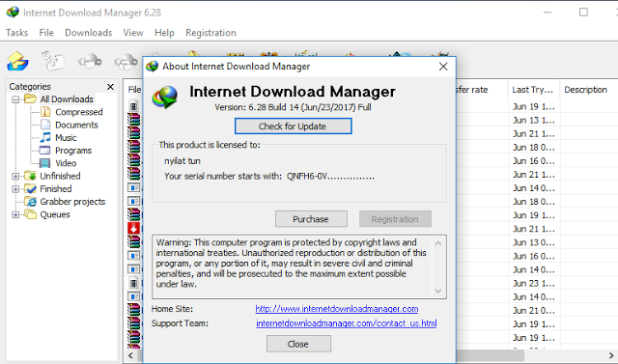The height and width of the screenshot is (364, 618).
Task: Open the Registration menu
Action: pos(211,33)
